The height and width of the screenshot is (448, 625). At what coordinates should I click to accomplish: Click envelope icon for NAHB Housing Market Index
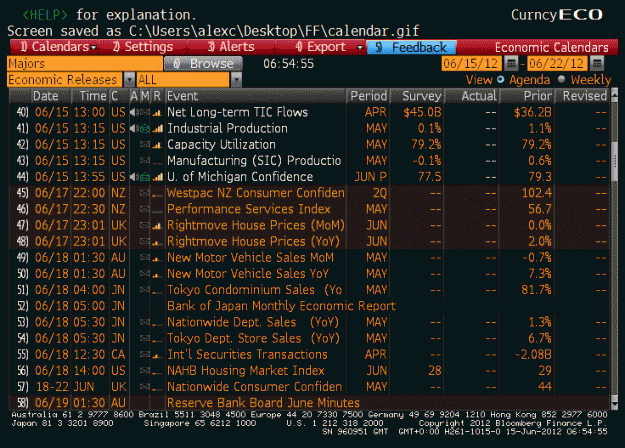(x=145, y=370)
